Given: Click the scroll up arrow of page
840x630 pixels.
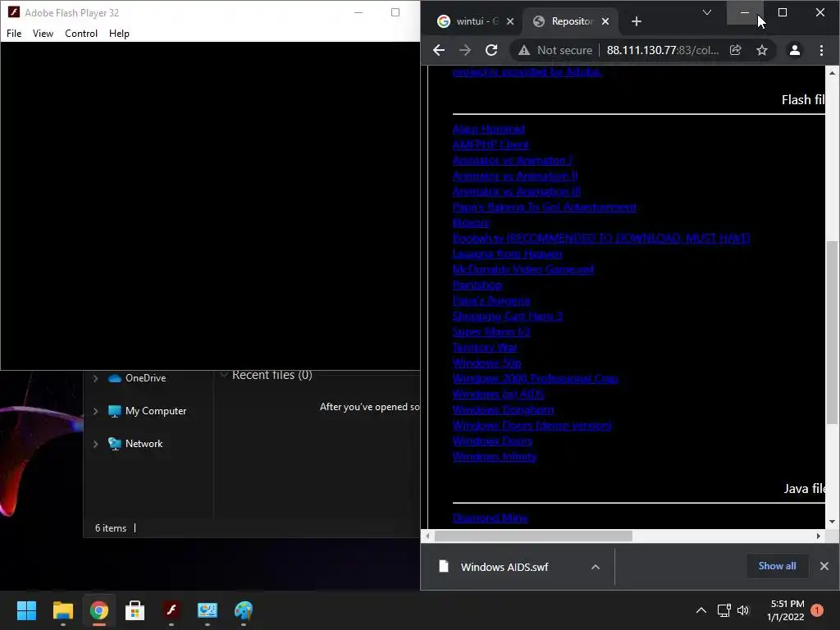Looking at the screenshot, I should 832,73.
